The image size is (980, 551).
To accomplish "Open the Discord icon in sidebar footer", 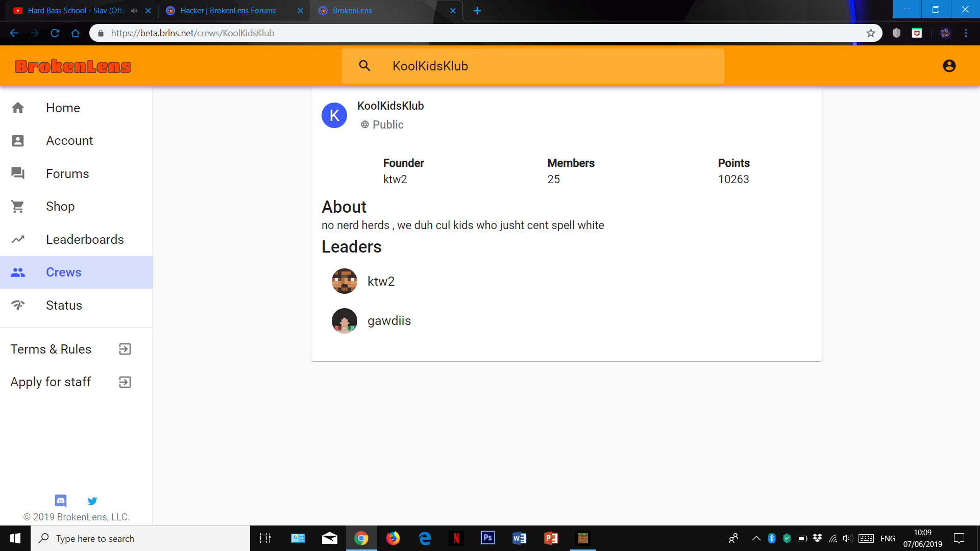I will coord(61,500).
